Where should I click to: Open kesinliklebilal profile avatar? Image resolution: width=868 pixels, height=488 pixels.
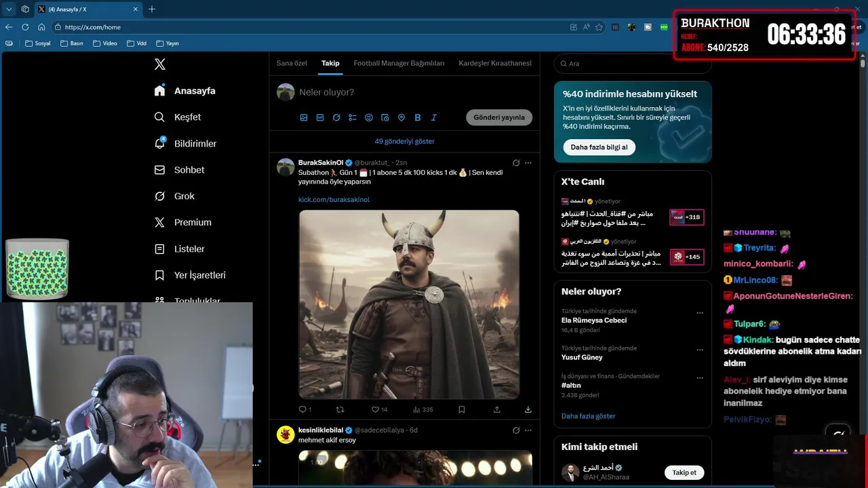(x=285, y=434)
